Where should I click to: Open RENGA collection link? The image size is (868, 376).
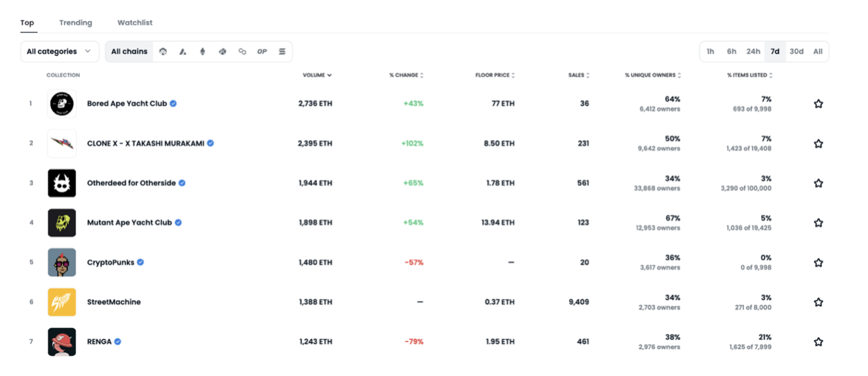point(99,342)
